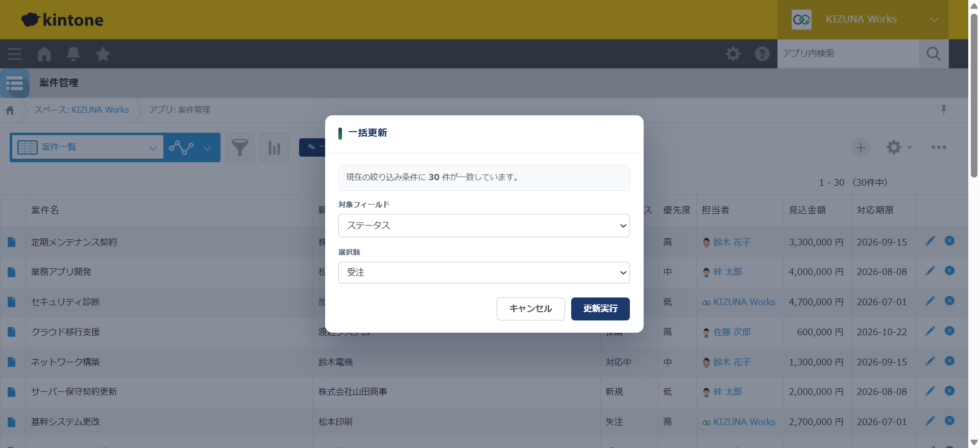Expand the KIZUNA Works account dropdown
Screen dimensions: 980x448
pyautogui.click(x=934, y=20)
